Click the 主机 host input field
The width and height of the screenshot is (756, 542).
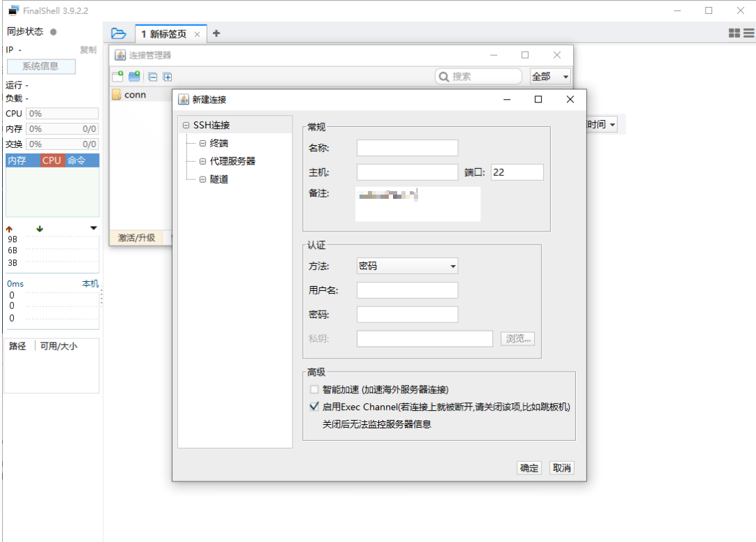(408, 172)
